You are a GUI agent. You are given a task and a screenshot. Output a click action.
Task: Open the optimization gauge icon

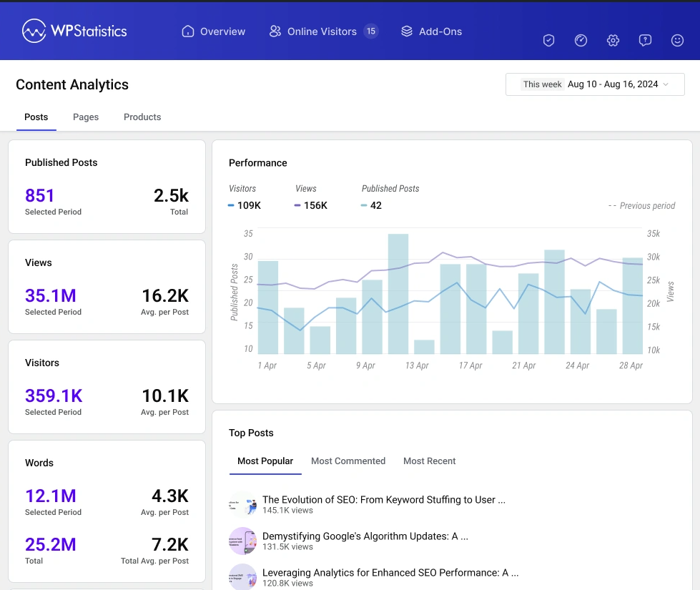[581, 41]
